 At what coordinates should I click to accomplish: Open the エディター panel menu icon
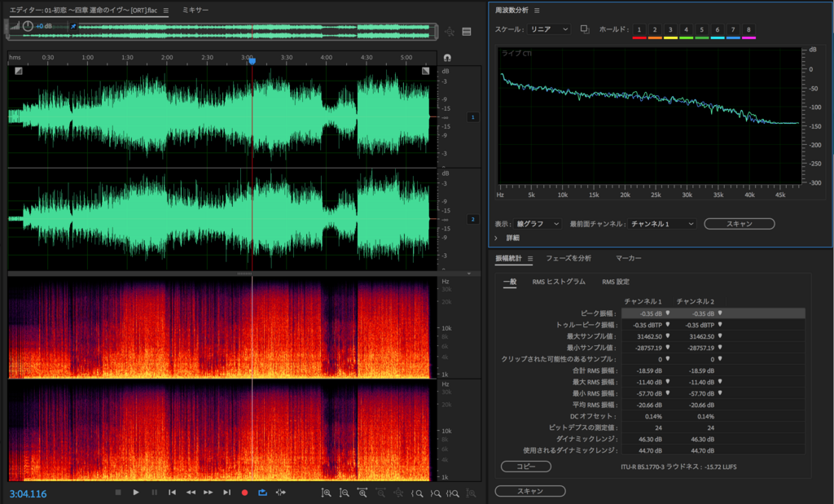166,10
